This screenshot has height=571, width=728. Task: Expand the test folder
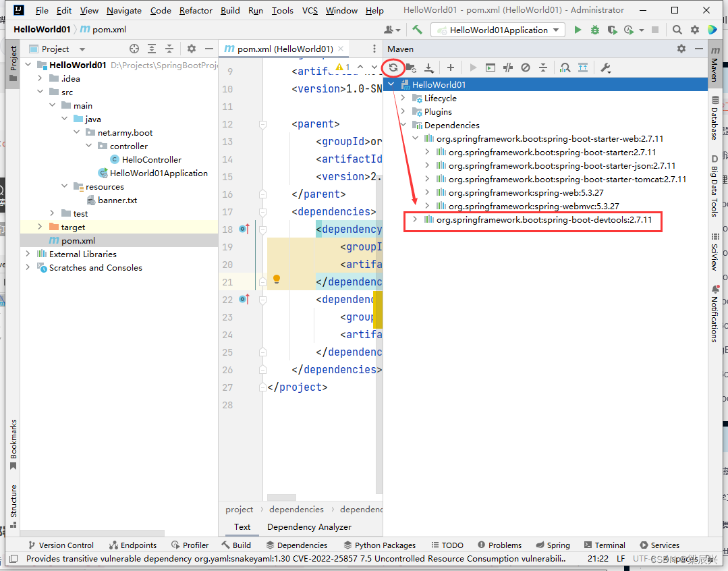click(x=52, y=213)
